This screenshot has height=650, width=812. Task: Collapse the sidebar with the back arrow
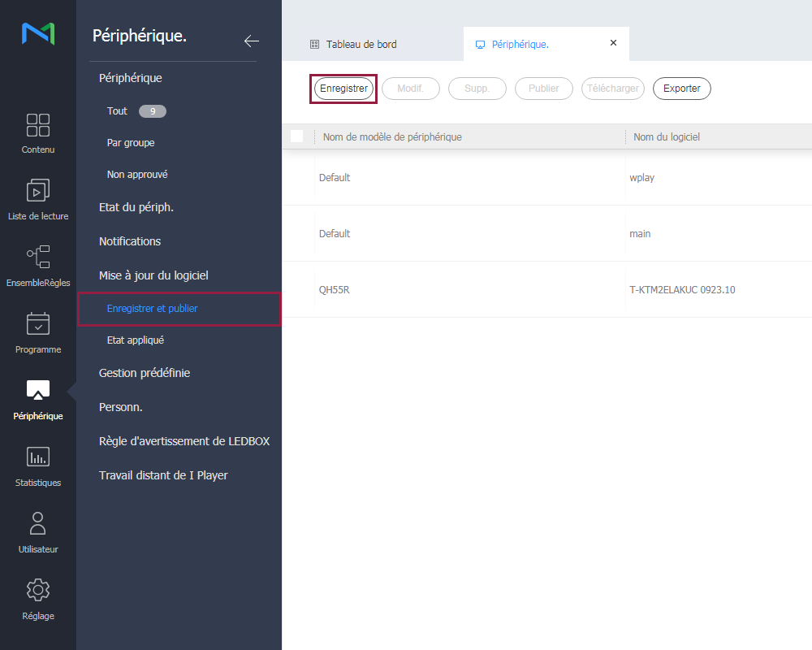pyautogui.click(x=251, y=41)
